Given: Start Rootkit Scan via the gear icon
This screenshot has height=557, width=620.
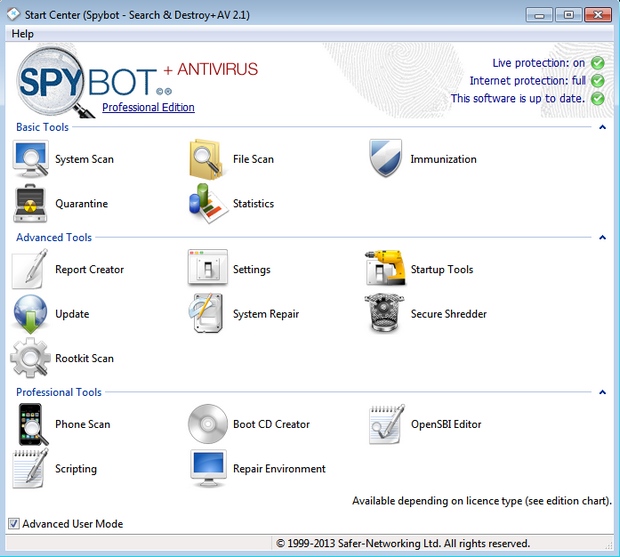Looking at the screenshot, I should [x=30, y=358].
